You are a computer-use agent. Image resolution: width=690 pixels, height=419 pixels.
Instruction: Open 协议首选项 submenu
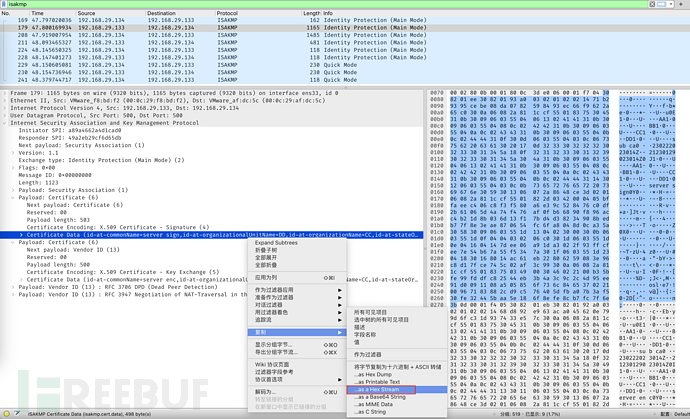(x=297, y=380)
